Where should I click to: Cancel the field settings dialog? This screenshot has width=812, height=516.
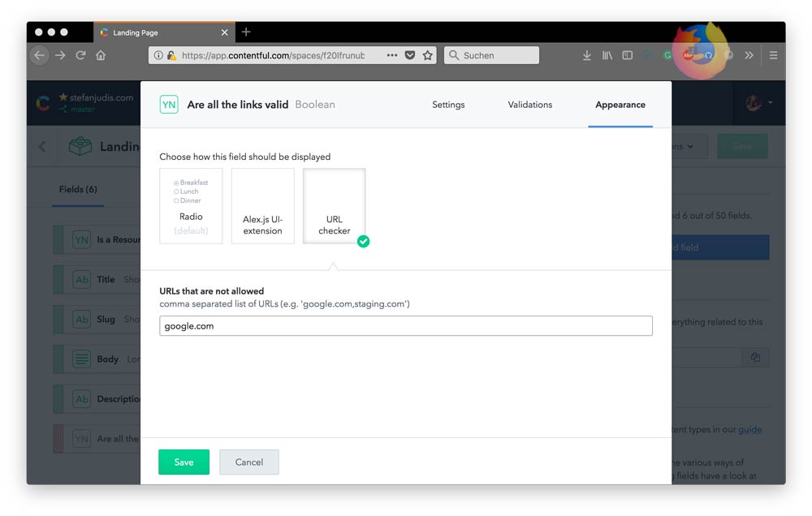(249, 462)
